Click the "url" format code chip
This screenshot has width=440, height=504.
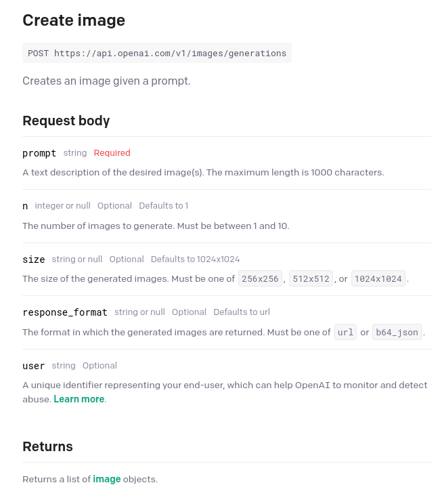click(345, 332)
